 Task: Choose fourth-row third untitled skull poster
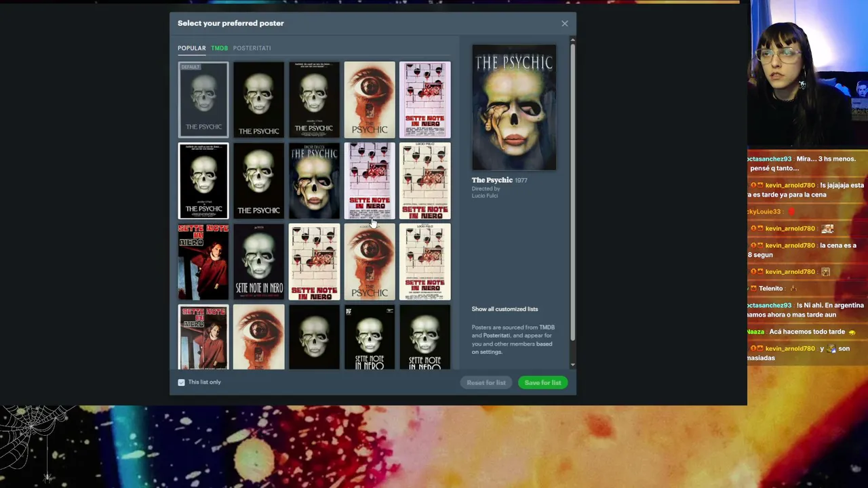pos(314,337)
